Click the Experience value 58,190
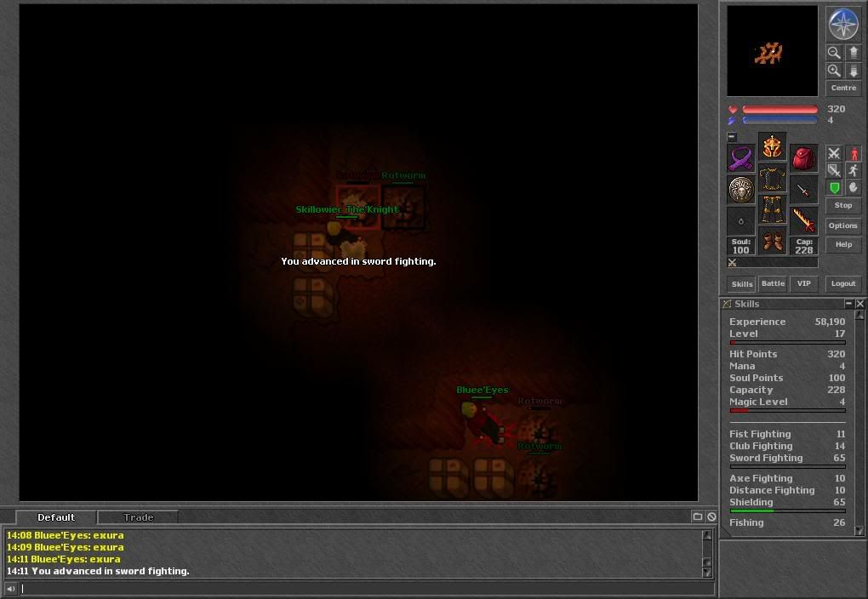The image size is (868, 599). [830, 322]
